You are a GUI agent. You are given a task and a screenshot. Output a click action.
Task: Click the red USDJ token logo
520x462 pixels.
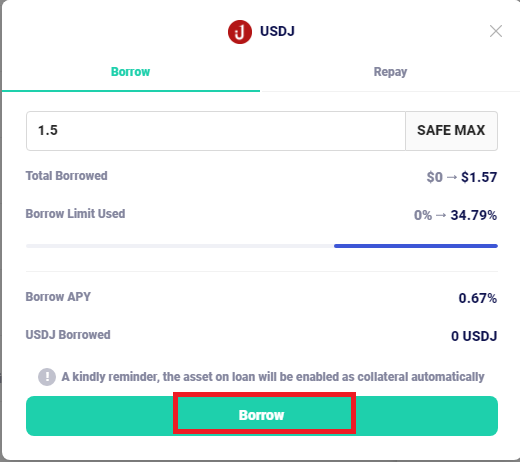[x=240, y=32]
